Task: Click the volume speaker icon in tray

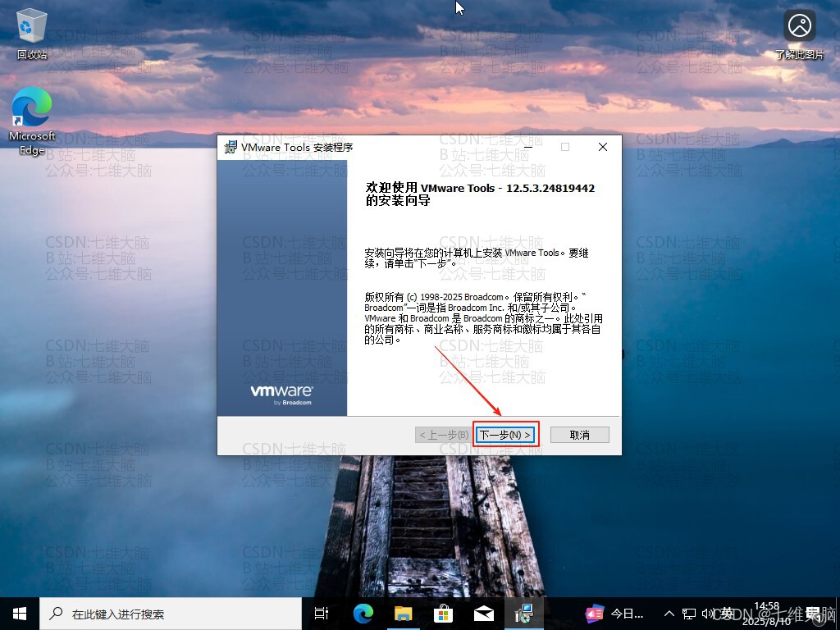Action: 708,614
